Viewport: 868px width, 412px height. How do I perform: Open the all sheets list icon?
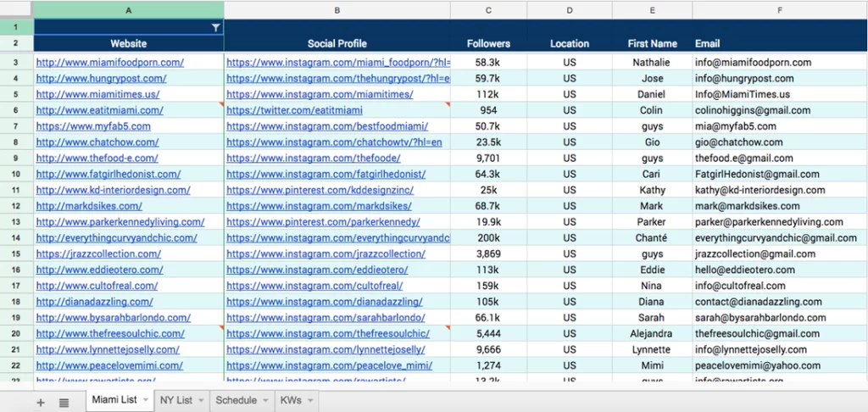[x=64, y=403]
